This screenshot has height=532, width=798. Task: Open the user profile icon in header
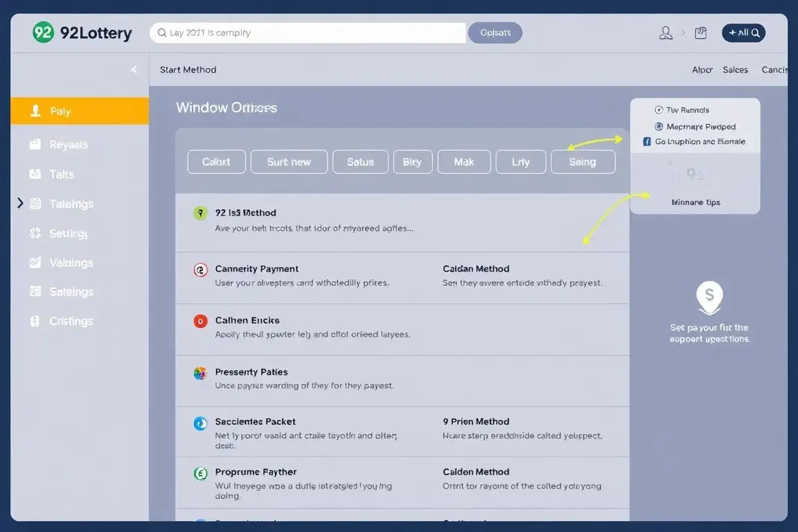666,33
